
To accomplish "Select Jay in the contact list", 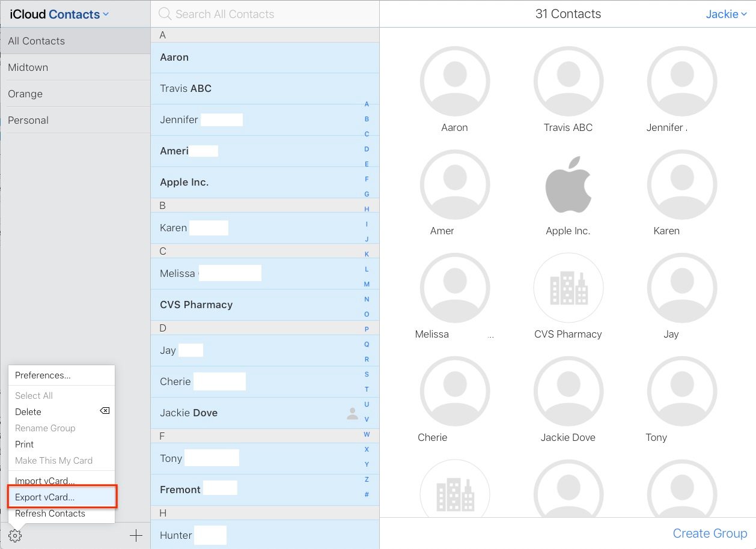I will tap(265, 351).
